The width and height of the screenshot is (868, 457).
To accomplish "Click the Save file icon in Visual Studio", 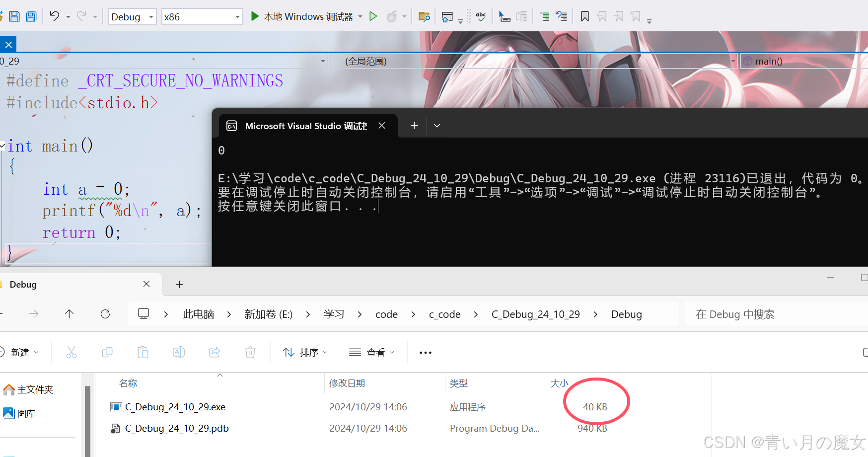I will [x=14, y=16].
